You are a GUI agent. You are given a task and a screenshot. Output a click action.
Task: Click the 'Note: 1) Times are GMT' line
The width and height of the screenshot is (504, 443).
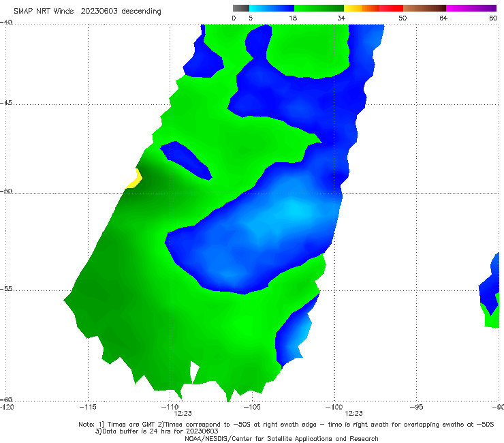click(x=286, y=425)
